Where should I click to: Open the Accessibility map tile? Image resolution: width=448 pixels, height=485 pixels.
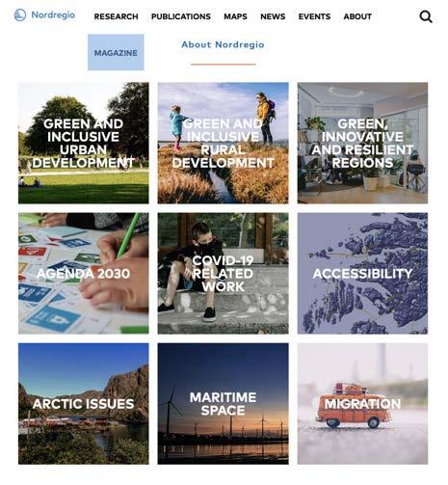[362, 273]
